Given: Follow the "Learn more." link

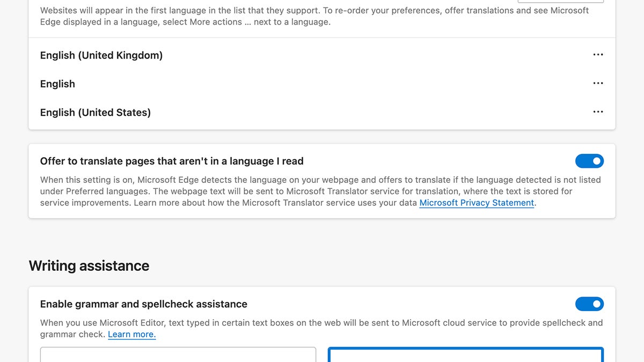Looking at the screenshot, I should pos(131,334).
